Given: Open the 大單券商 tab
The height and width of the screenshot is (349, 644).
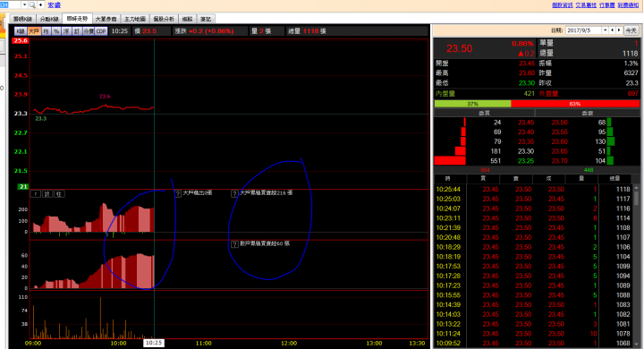Looking at the screenshot, I should tap(106, 19).
